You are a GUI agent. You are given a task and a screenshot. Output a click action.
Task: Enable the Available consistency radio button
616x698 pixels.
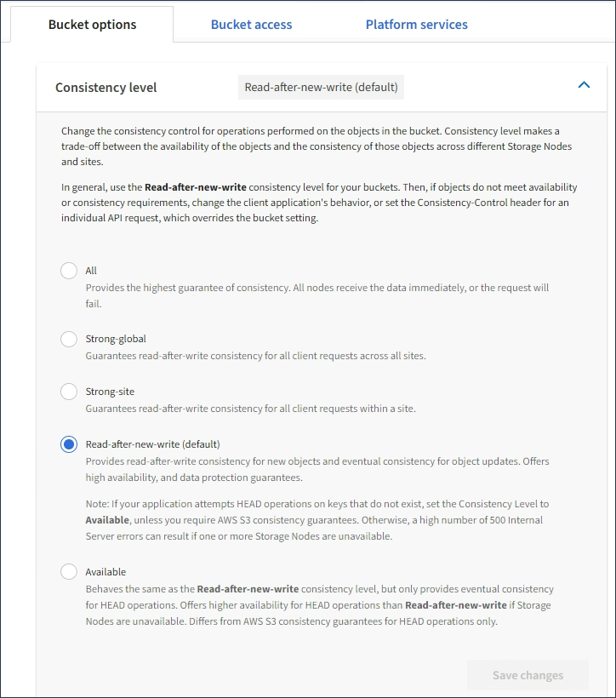click(x=69, y=572)
